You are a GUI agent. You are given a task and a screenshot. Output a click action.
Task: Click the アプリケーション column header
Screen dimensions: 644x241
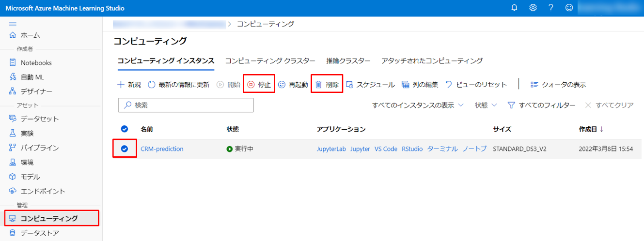(341, 129)
